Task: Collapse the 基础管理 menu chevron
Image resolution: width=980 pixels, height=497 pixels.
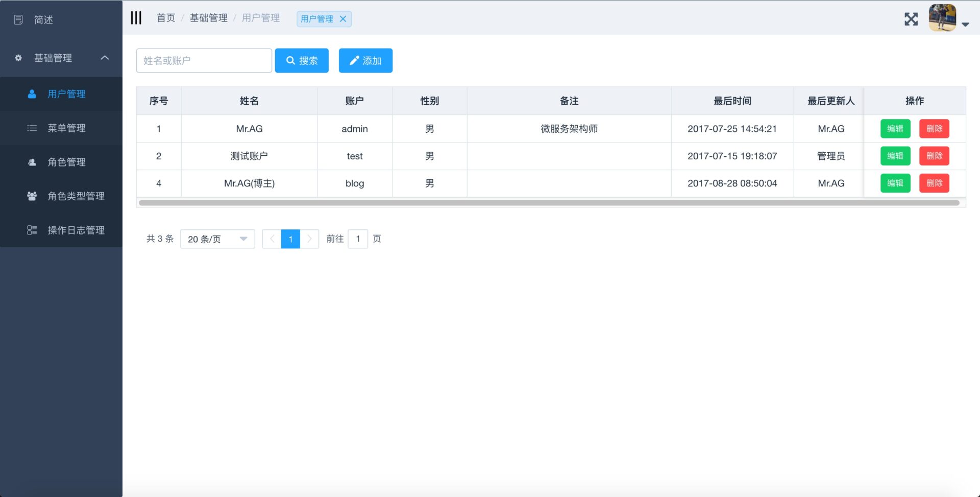Action: [105, 58]
